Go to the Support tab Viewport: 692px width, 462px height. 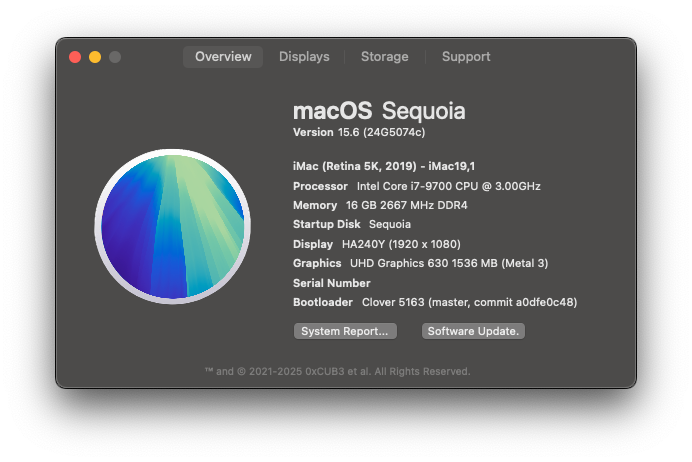pyautogui.click(x=466, y=57)
